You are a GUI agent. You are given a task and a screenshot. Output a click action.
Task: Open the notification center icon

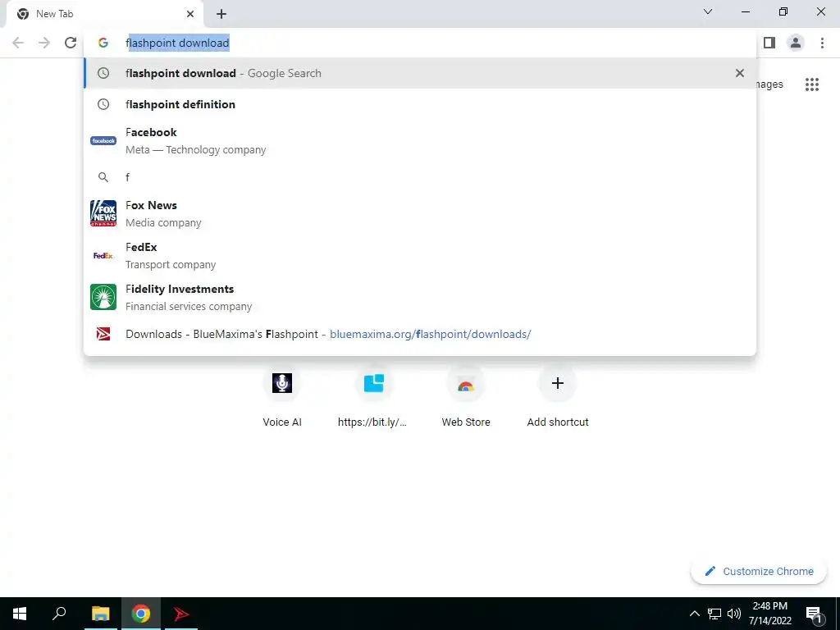[x=815, y=614]
